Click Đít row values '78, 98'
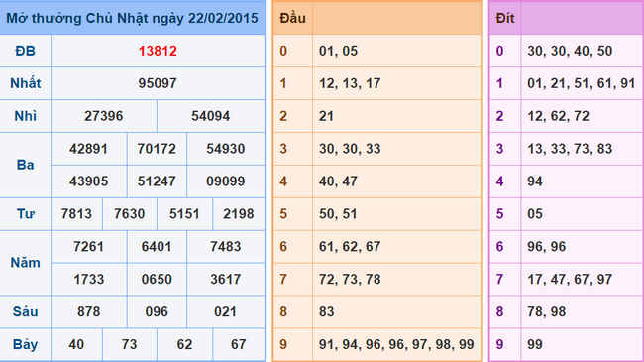This screenshot has width=644, height=362. (546, 311)
